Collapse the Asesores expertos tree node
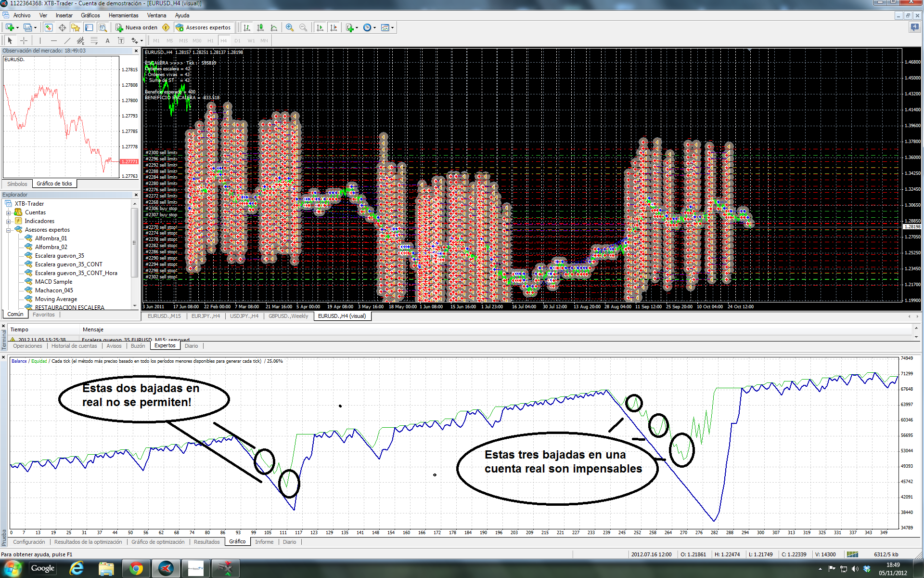 [x=8, y=230]
